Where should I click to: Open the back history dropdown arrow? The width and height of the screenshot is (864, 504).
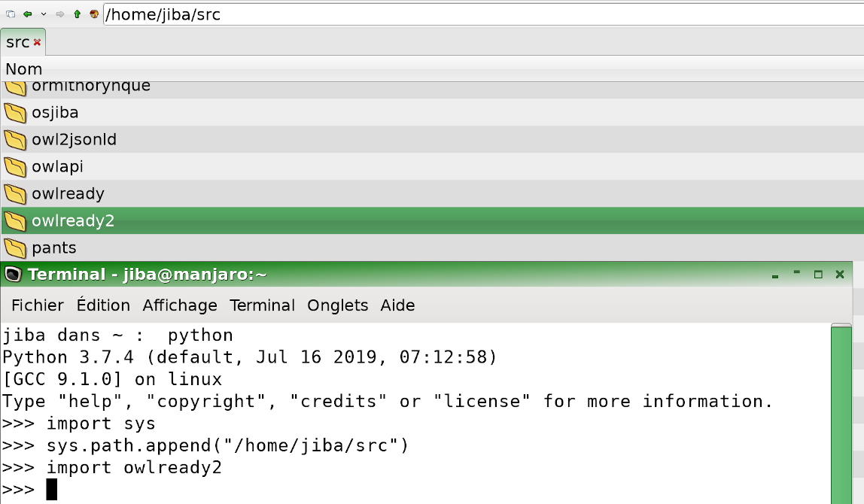tap(44, 14)
